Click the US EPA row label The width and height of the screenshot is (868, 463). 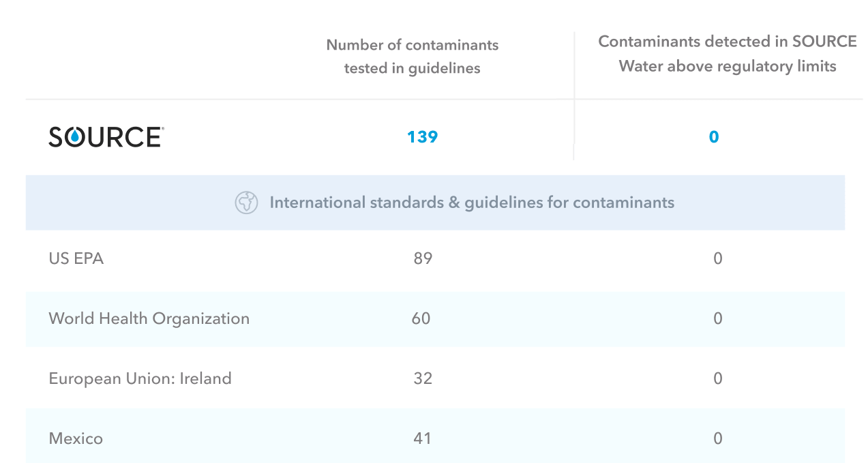coord(76,258)
